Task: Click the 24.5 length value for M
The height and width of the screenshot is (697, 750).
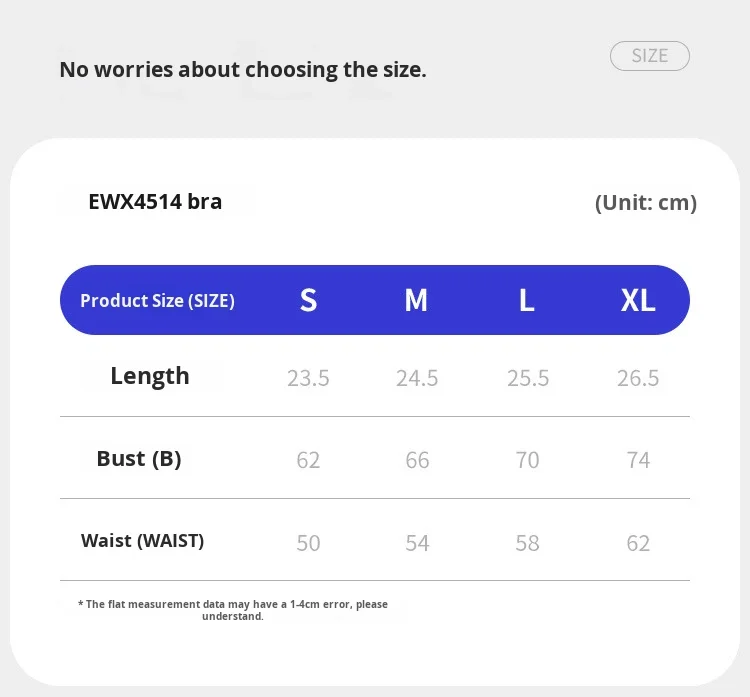Action: pos(417,378)
